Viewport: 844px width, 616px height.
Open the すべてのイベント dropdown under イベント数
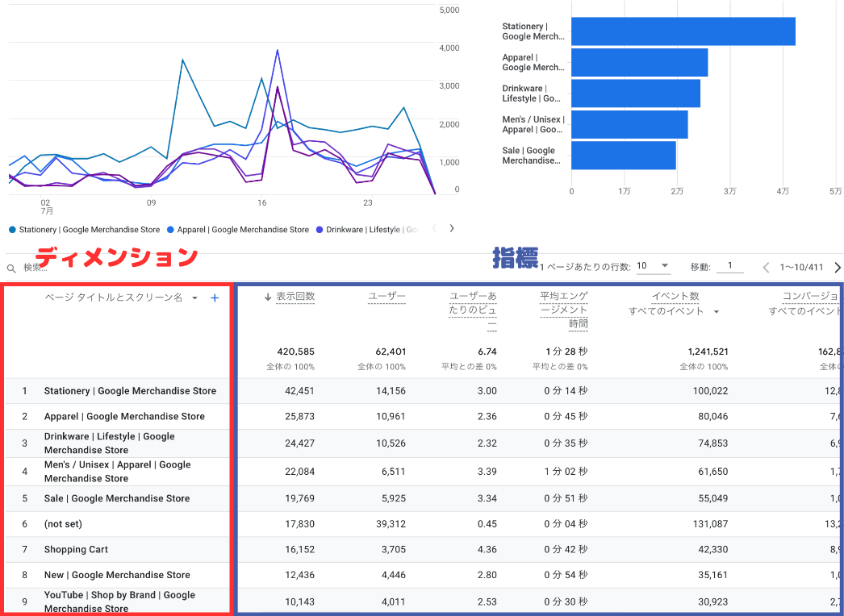(x=717, y=311)
